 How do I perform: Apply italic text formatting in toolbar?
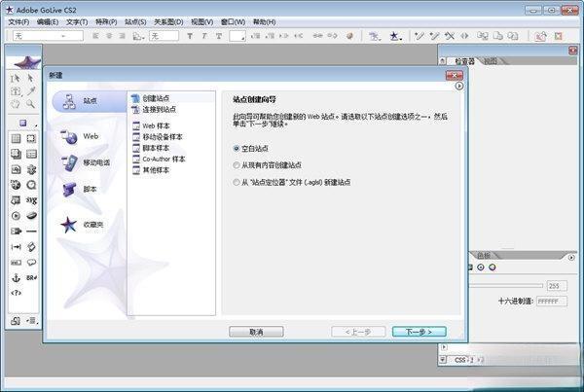204,36
